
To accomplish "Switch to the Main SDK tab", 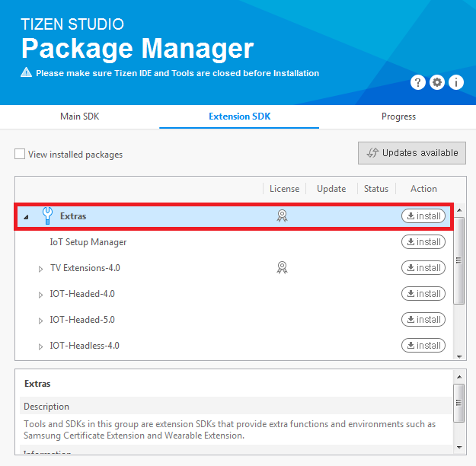I will 80,116.
